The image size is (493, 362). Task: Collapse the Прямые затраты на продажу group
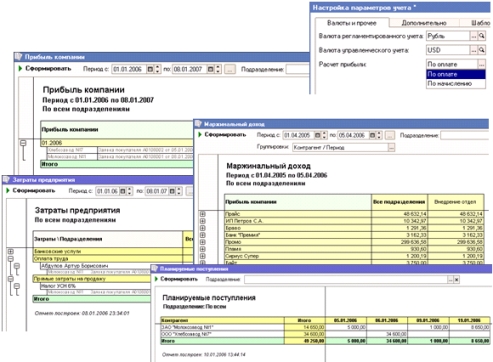pyautogui.click(x=11, y=279)
